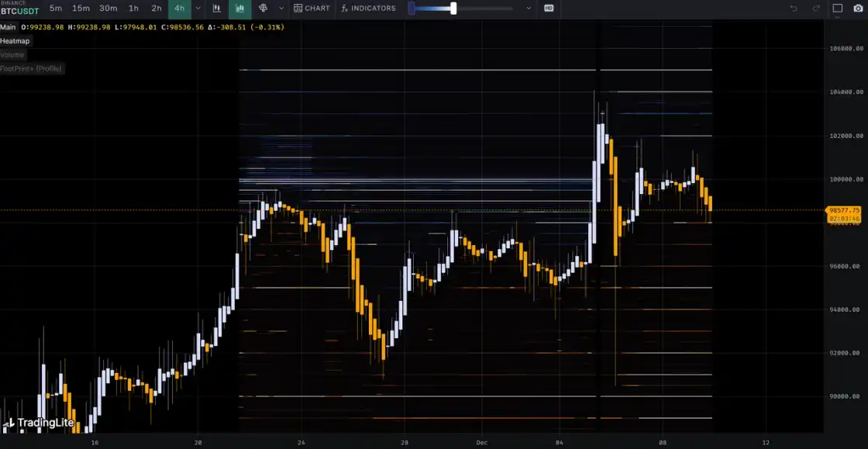Viewport: 868px width, 449px height.
Task: Switch to the 15m timeframe
Action: [x=81, y=9]
